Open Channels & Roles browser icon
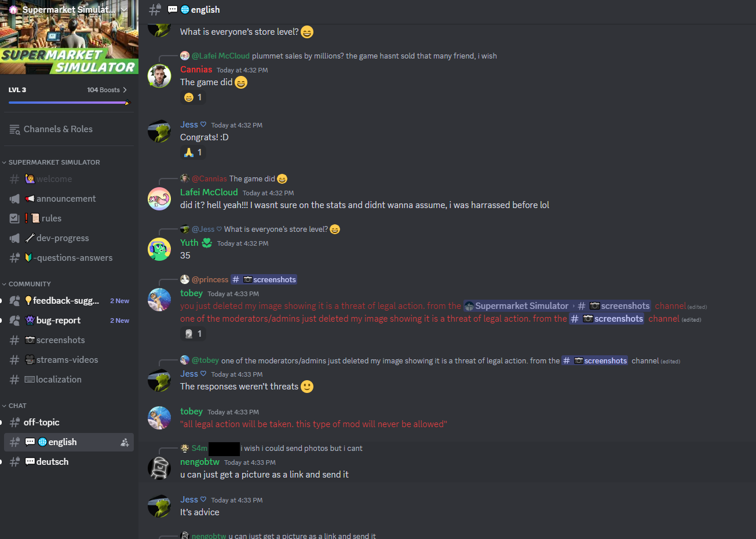The width and height of the screenshot is (756, 539). [14, 129]
